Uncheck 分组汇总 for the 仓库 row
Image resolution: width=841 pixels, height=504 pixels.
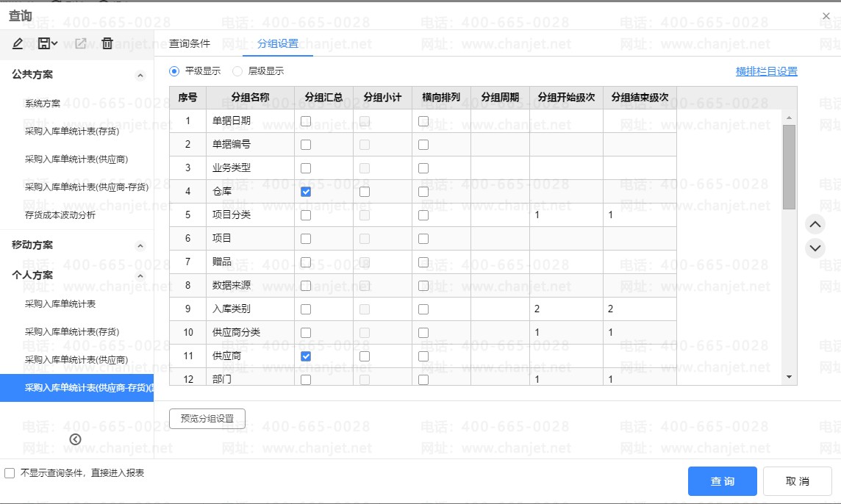306,192
